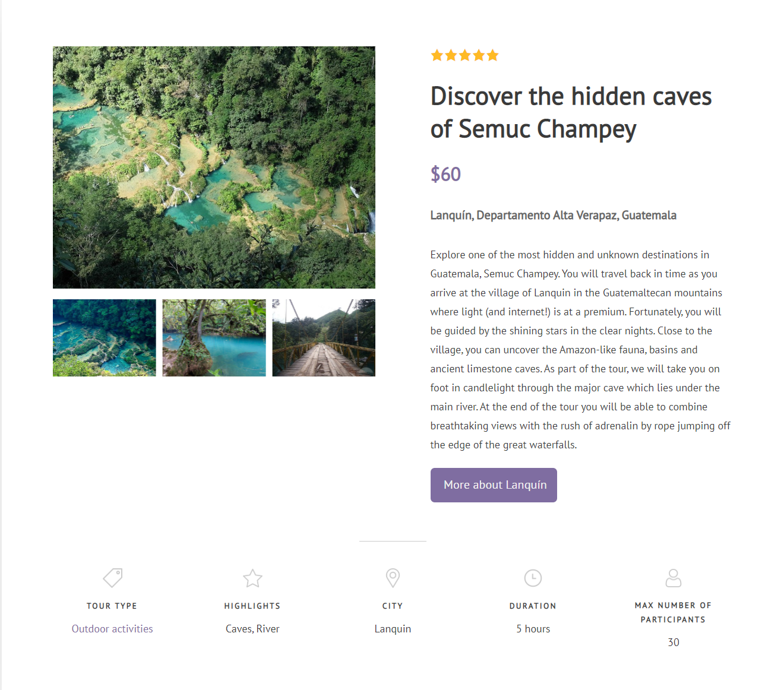Image resolution: width=784 pixels, height=690 pixels.
Task: Click the $60 price text
Action: (445, 174)
